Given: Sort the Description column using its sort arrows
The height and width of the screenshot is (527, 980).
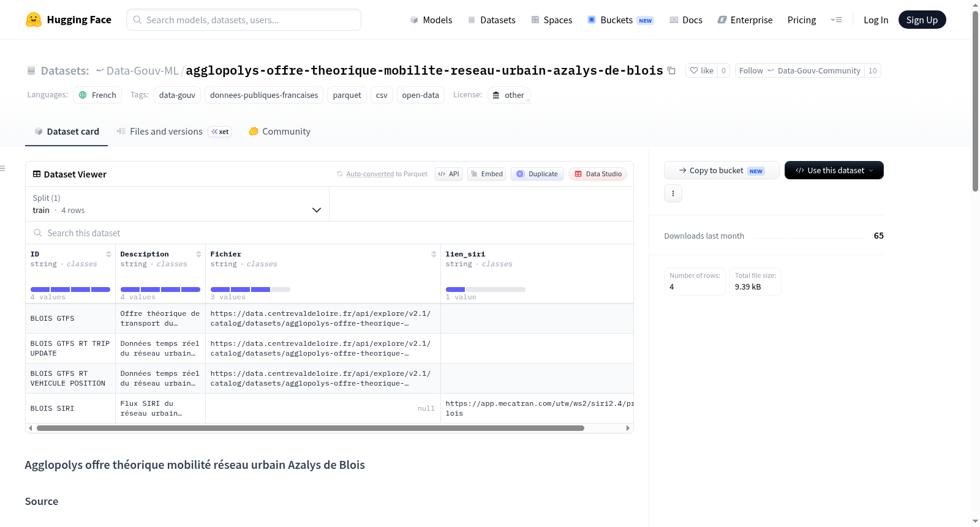Looking at the screenshot, I should pos(198,254).
